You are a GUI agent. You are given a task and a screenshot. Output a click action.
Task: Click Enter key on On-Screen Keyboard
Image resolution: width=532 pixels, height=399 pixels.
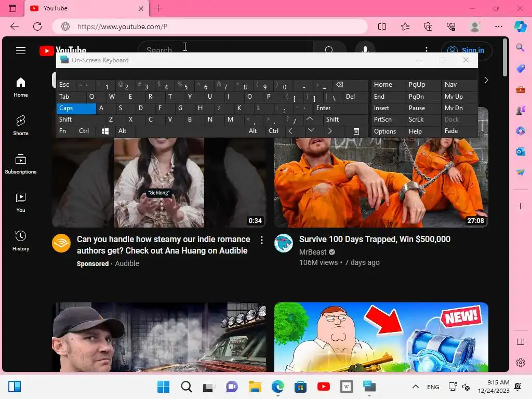(340, 108)
